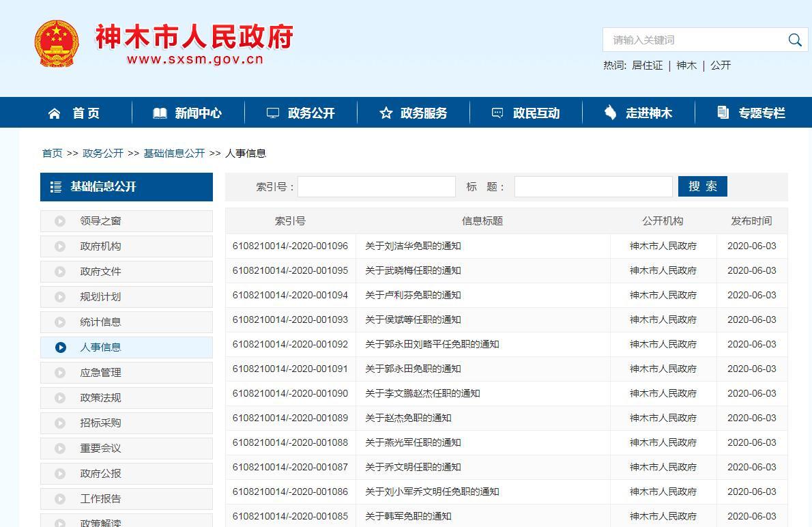Click the open book icon for 新闻中心

point(160,113)
